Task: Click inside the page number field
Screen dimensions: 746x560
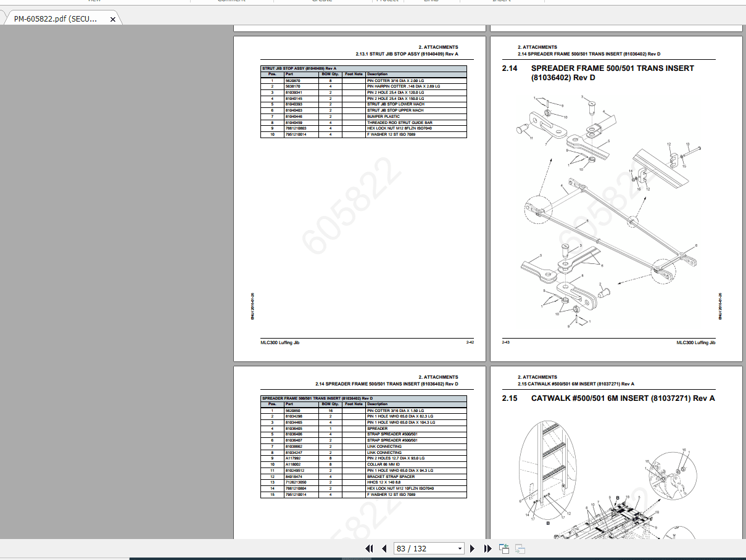Action: coord(420,548)
